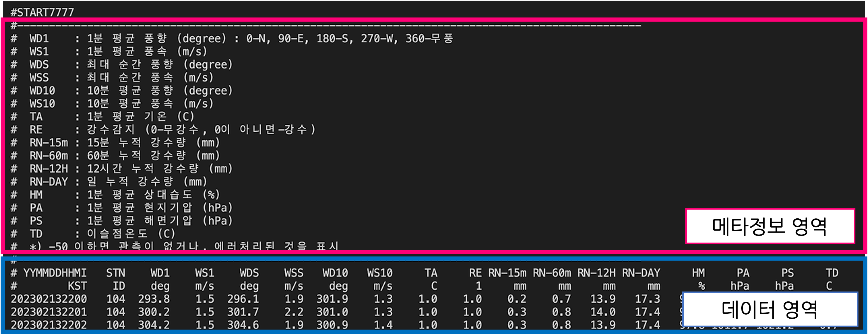Click the TD column header
The height and width of the screenshot is (334, 868).
point(832,273)
